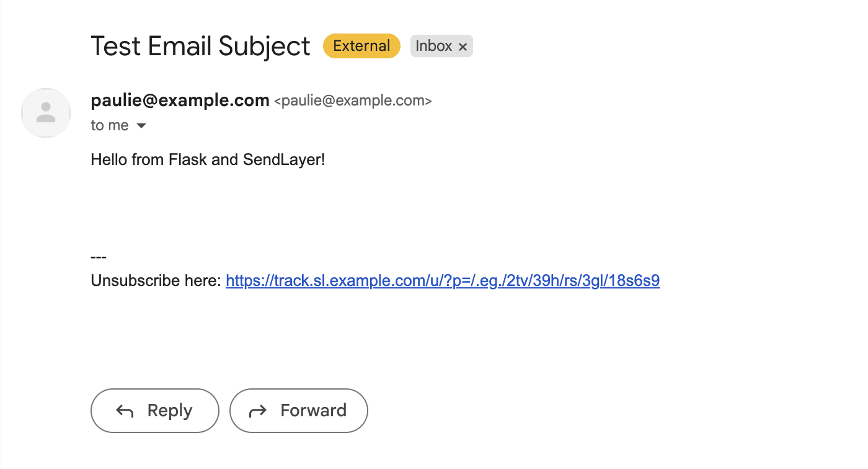Open the recipient details dropdown arrow
The image size is (868, 469).
point(141,125)
